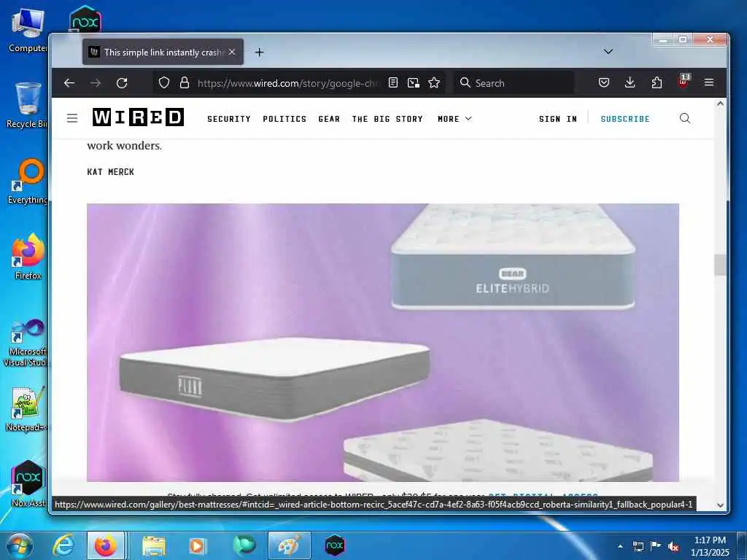The width and height of the screenshot is (747, 560).
Task: Open the Politics section
Action: tap(285, 119)
